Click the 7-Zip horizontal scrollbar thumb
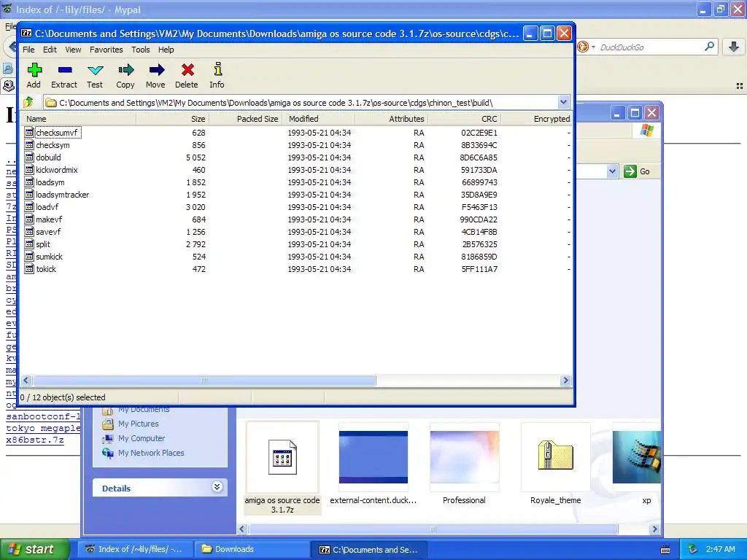747x560 pixels. pyautogui.click(x=204, y=381)
